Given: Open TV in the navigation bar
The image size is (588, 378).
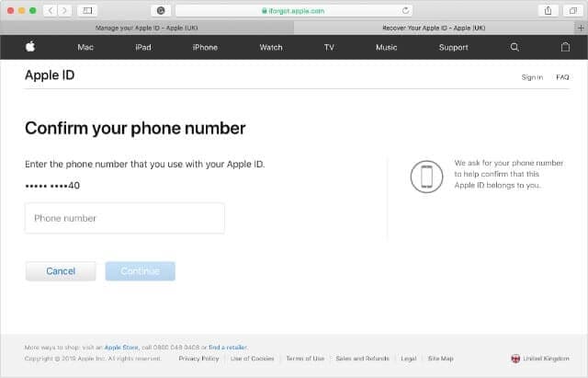Looking at the screenshot, I should point(329,47).
